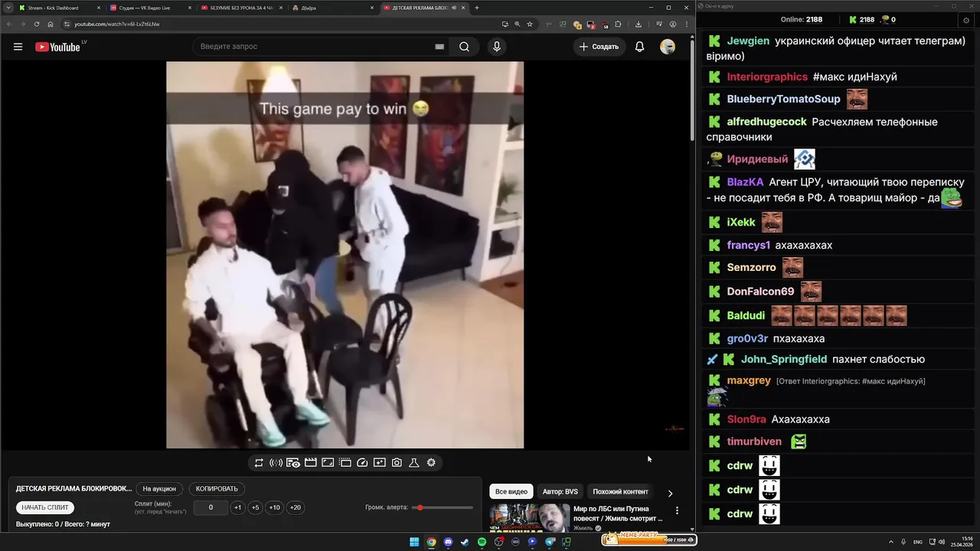Open Spotify from the taskbar
Viewport: 980px width, 551px height.
coord(482,542)
